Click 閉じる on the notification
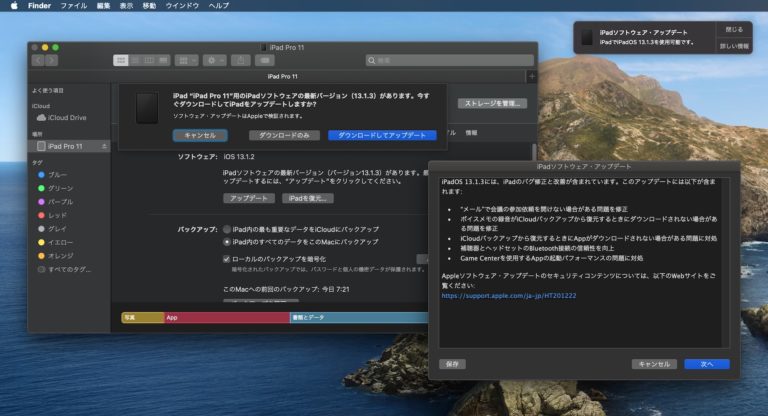768x416 pixels. click(734, 29)
